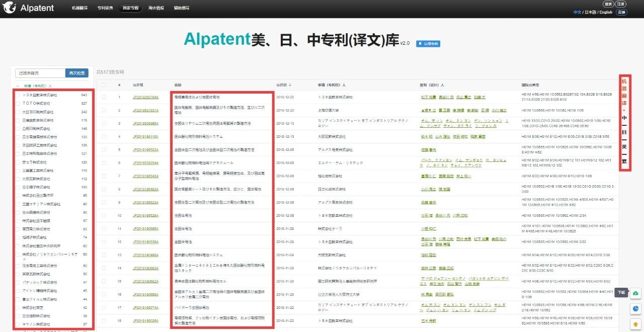This screenshot has height=332, width=644.
Task: Open the blue pie chart statistics icon
Action: [x=635, y=309]
